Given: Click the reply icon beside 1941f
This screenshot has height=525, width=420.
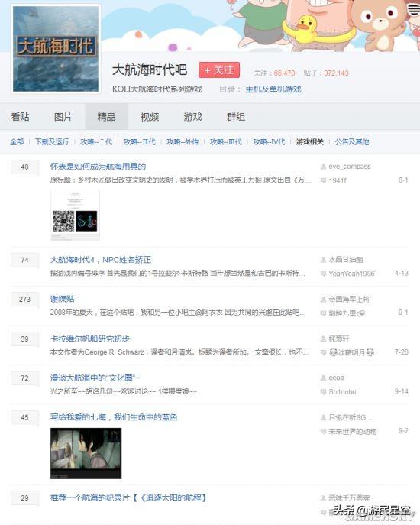Looking at the screenshot, I should [323, 180].
